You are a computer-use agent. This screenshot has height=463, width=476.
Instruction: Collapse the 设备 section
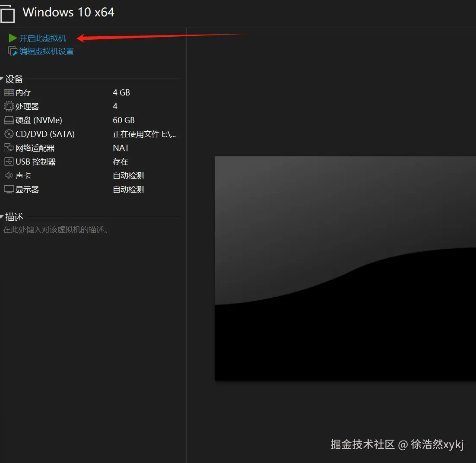(x=2, y=79)
